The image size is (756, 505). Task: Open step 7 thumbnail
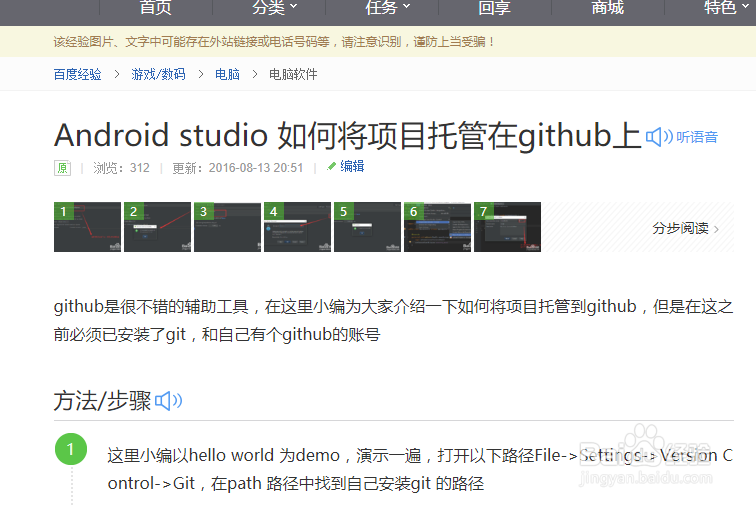click(x=507, y=227)
